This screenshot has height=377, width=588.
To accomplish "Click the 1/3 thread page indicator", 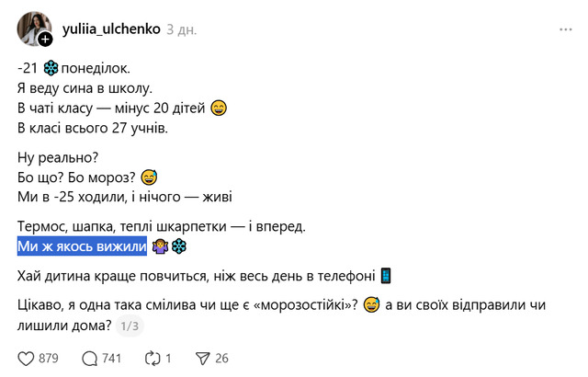I will (x=130, y=325).
